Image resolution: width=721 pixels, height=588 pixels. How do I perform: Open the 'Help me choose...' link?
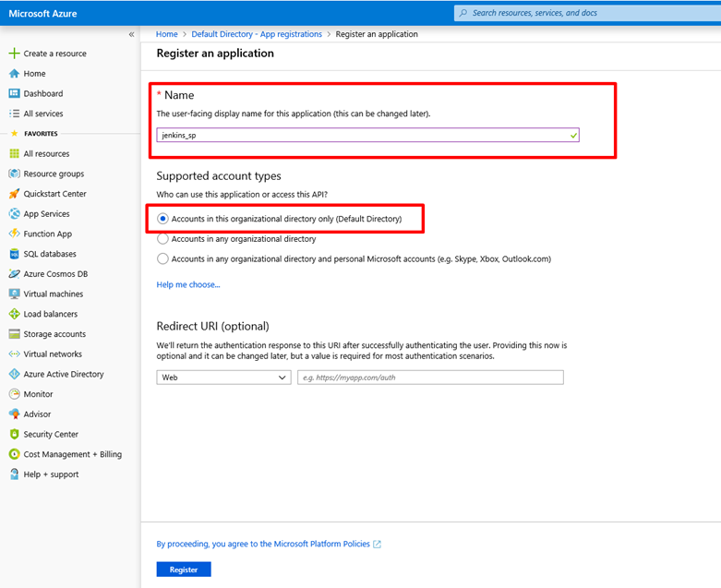188,284
